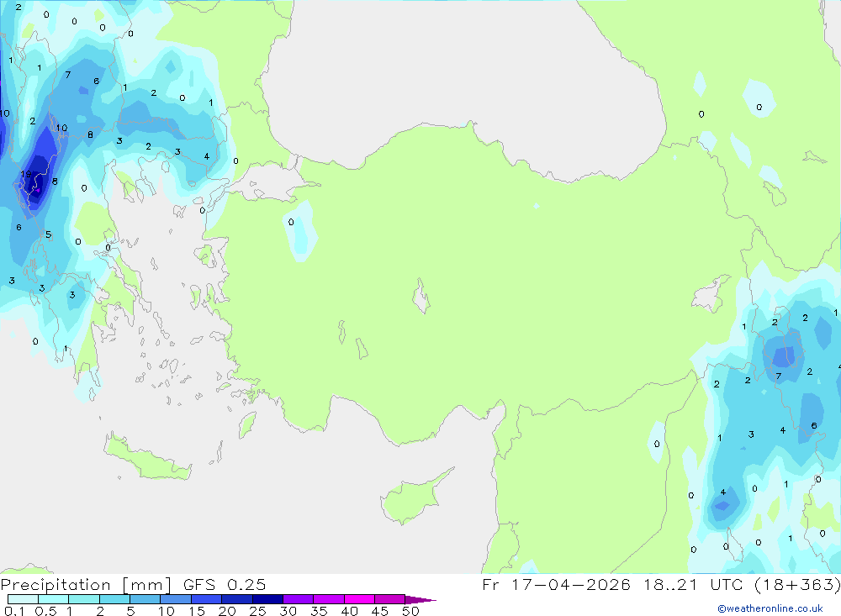Image resolution: width=841 pixels, height=616 pixels.
Task: Click the legend swatch between 0.1 and 0.5
Action: click(x=23, y=599)
